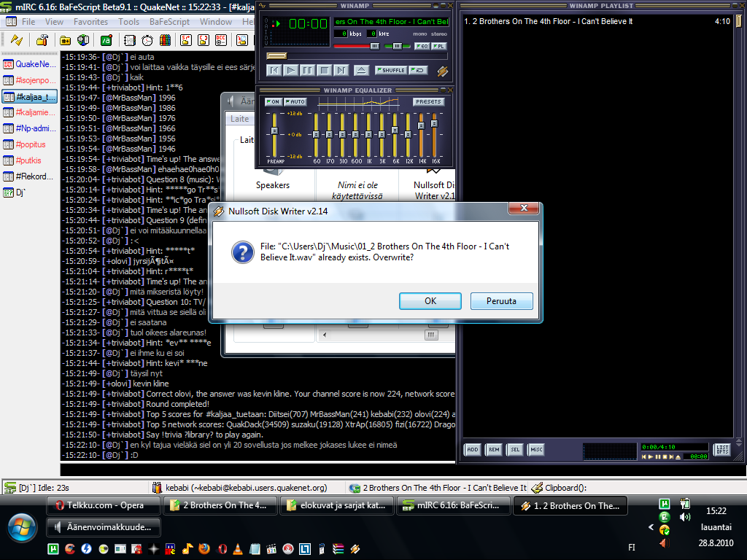Launch Opera icon in quick launch
Viewport: 747px width, 560px height.
222,548
